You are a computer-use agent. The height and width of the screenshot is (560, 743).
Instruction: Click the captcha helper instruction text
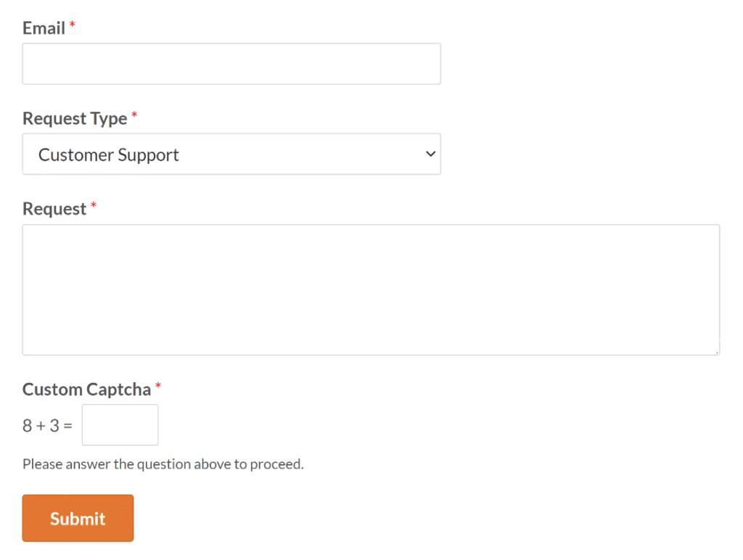[163, 464]
